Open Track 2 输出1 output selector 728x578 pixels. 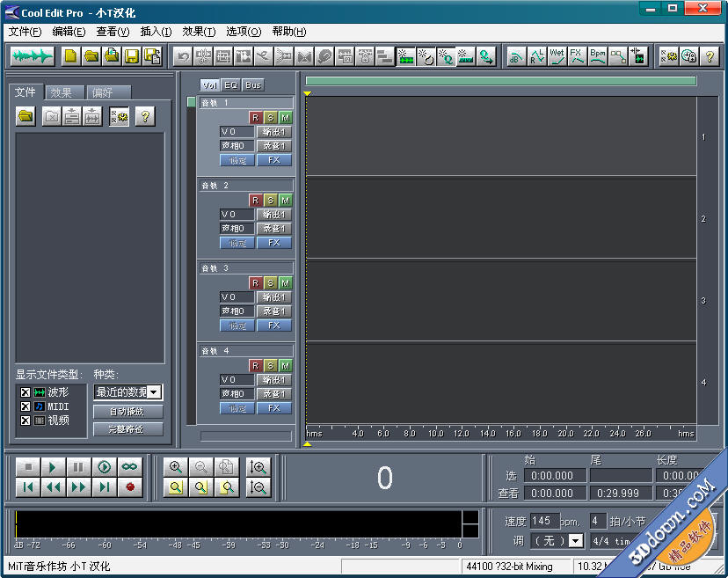click(x=274, y=215)
